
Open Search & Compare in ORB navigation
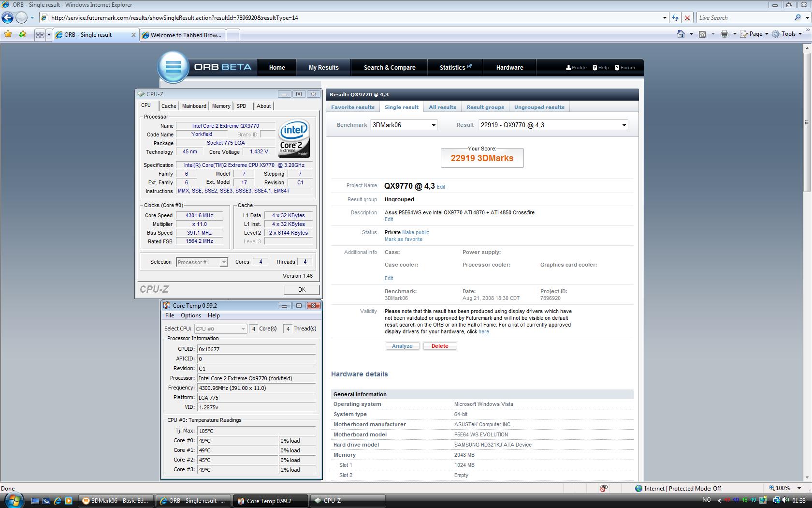(x=390, y=67)
